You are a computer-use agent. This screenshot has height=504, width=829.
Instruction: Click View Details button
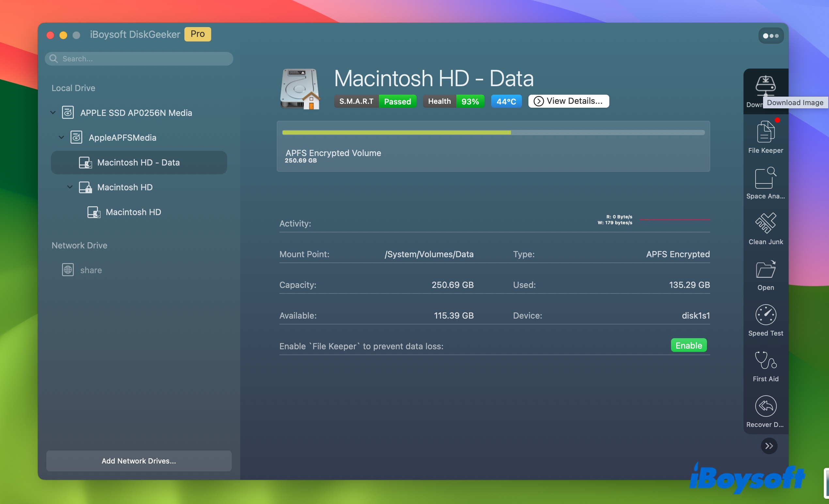click(x=568, y=101)
